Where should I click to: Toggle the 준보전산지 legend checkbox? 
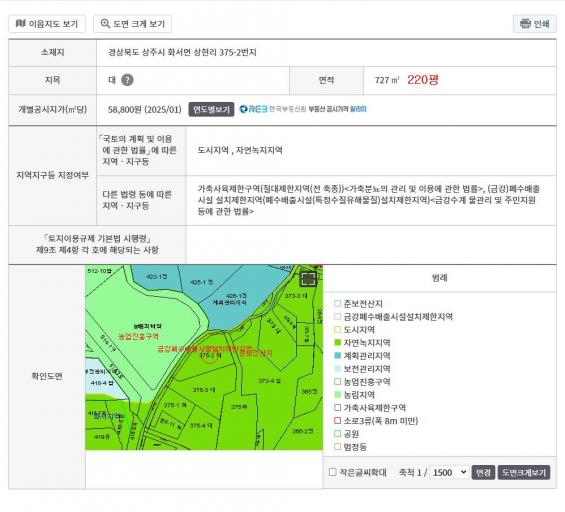tap(338, 303)
